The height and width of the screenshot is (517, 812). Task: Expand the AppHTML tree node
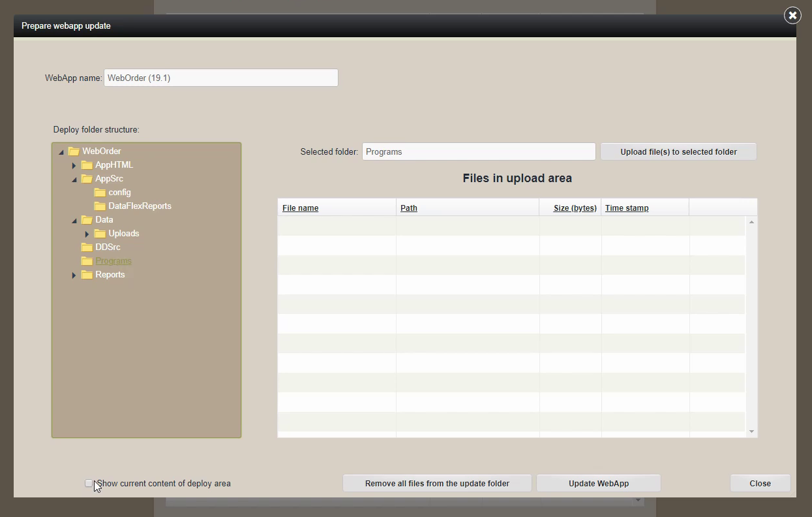tap(74, 166)
